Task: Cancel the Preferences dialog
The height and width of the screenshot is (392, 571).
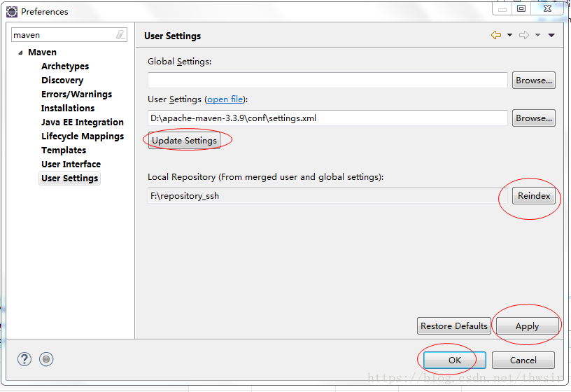Action: pos(523,360)
